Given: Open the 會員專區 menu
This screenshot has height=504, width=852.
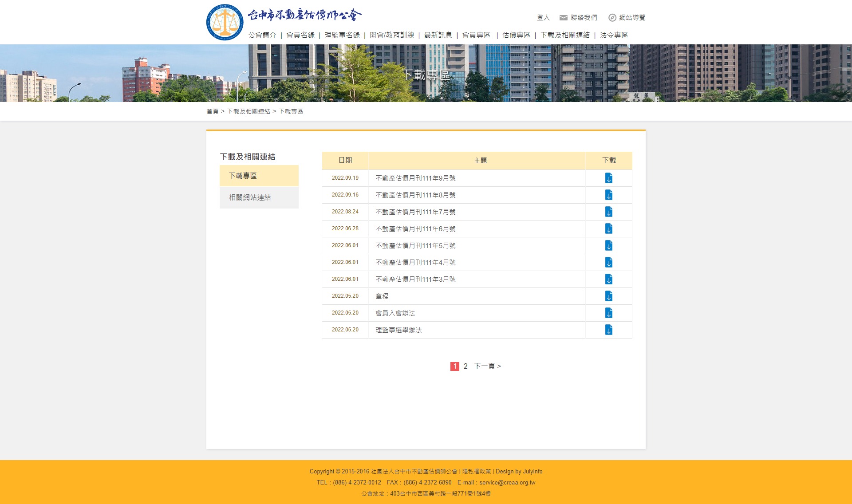Looking at the screenshot, I should click(x=476, y=35).
